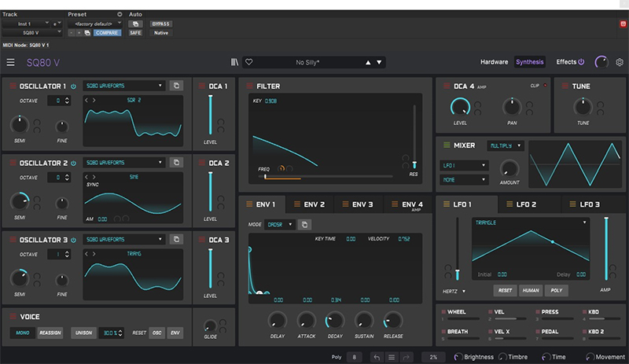Viewport: 629px width, 364px height.
Task: Click the Time macro knob
Action: tap(546, 357)
